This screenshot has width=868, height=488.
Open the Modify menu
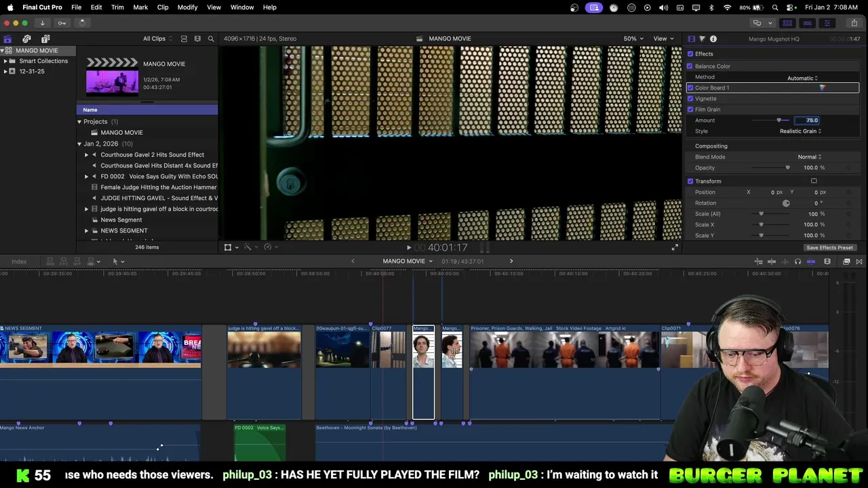coord(187,7)
